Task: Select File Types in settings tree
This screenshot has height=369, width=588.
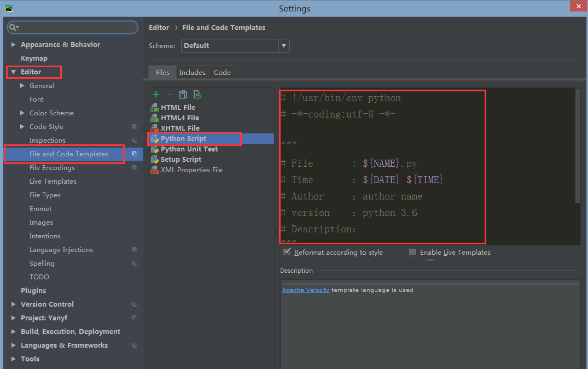Action: (45, 195)
